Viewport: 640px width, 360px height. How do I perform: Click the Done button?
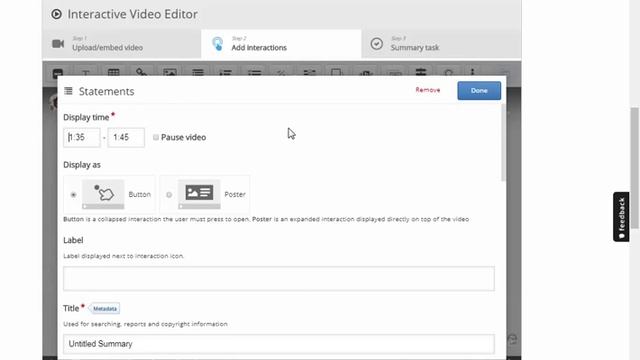click(479, 91)
